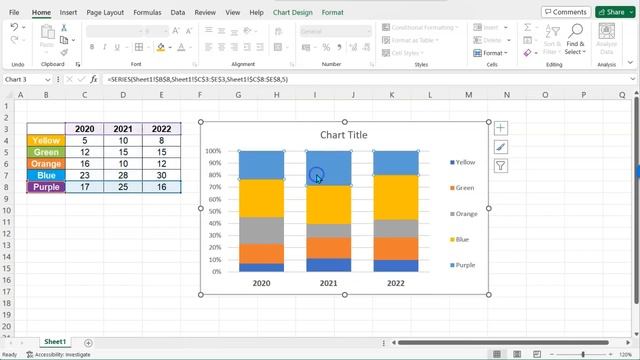The width and height of the screenshot is (640, 360).
Task: Toggle Middle Align
Action: tap(221, 31)
